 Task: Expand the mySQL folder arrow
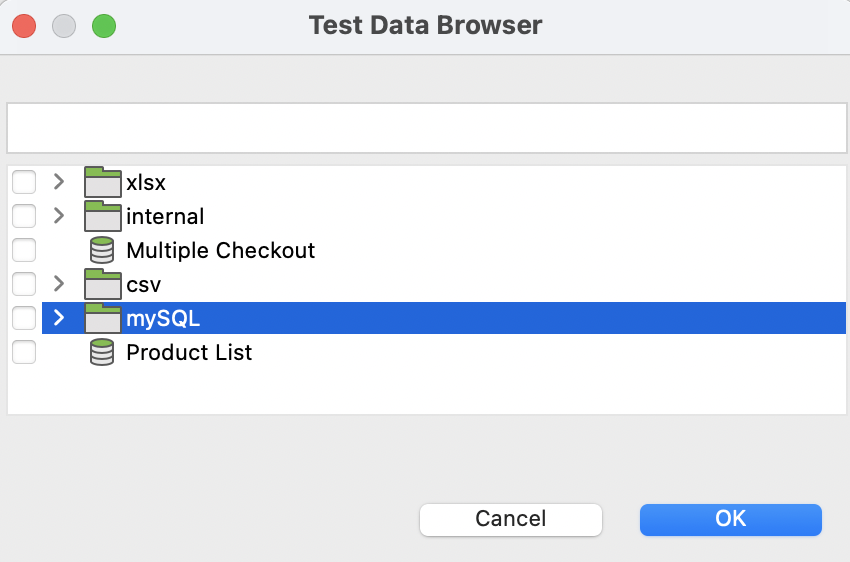59,318
